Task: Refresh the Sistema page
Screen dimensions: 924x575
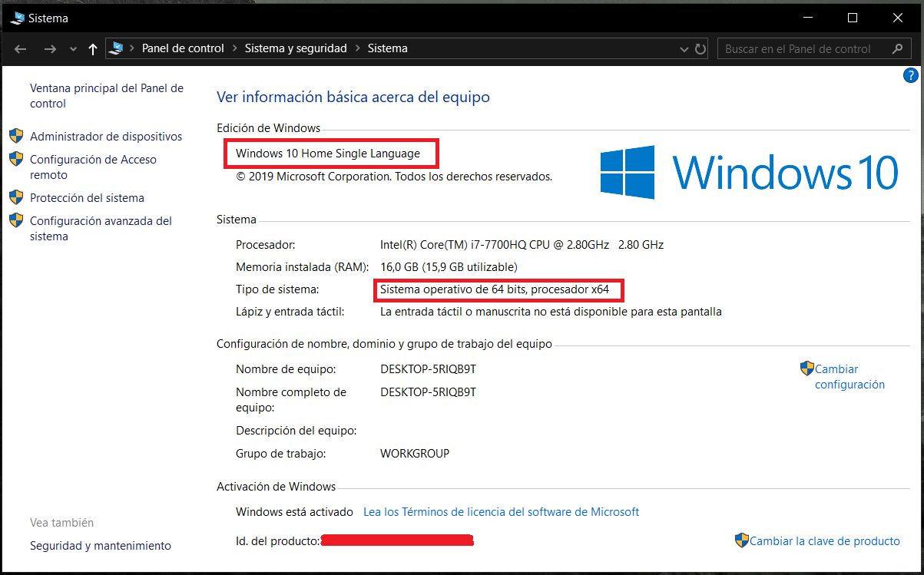Action: [x=700, y=48]
